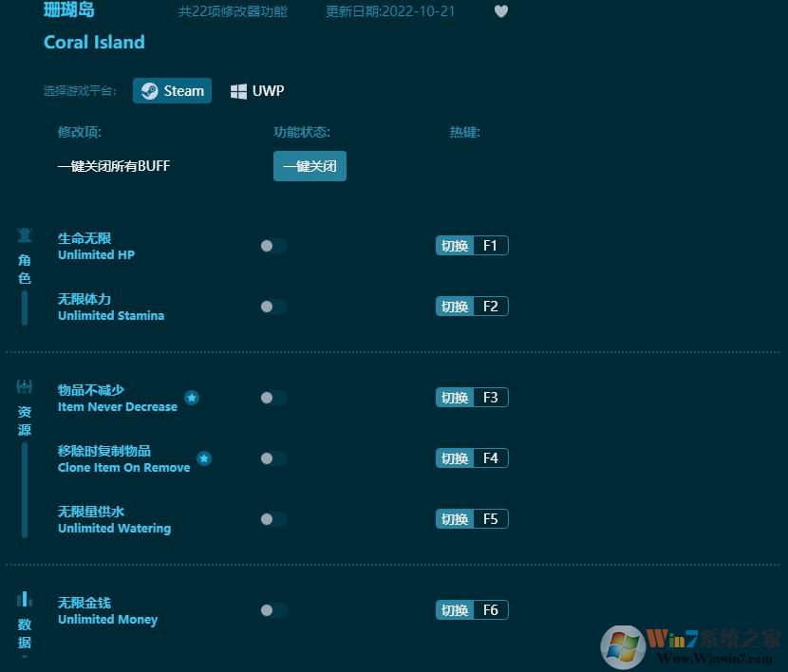The height and width of the screenshot is (672, 788).
Task: Click the 共22项修改器功能 text
Action: 233,11
